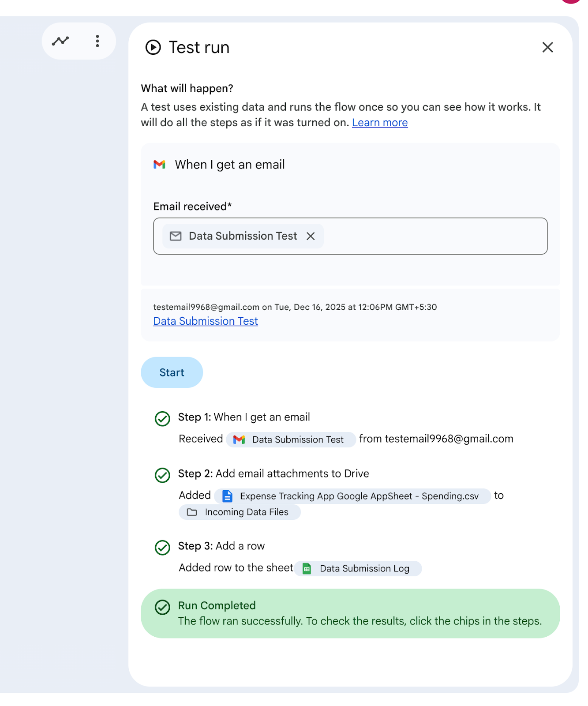Open the Spending.csv file chip
Viewport: 588px width, 706px height.
click(352, 496)
